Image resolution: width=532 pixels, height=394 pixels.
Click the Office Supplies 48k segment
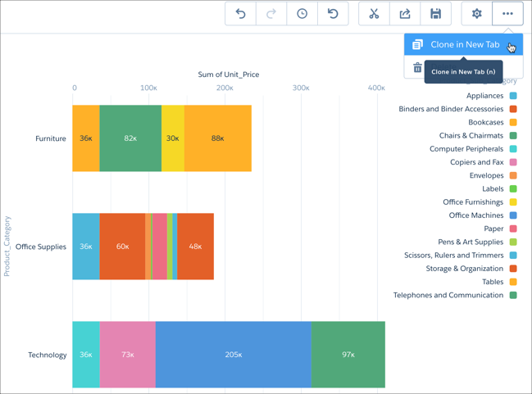coord(195,247)
